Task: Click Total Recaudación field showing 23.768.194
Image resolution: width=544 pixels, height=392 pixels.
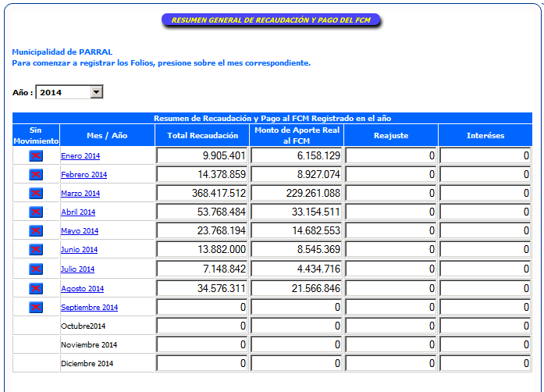Action: point(202,230)
